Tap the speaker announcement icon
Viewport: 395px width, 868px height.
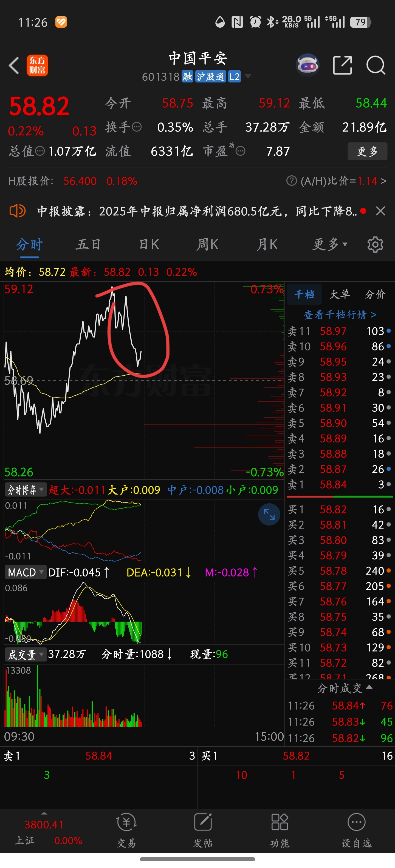click(x=17, y=211)
